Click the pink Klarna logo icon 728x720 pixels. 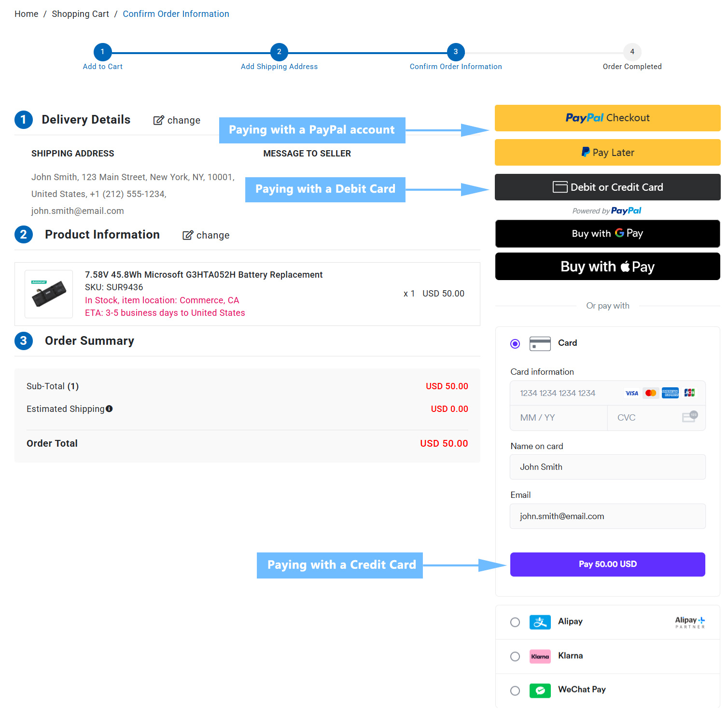tap(540, 656)
